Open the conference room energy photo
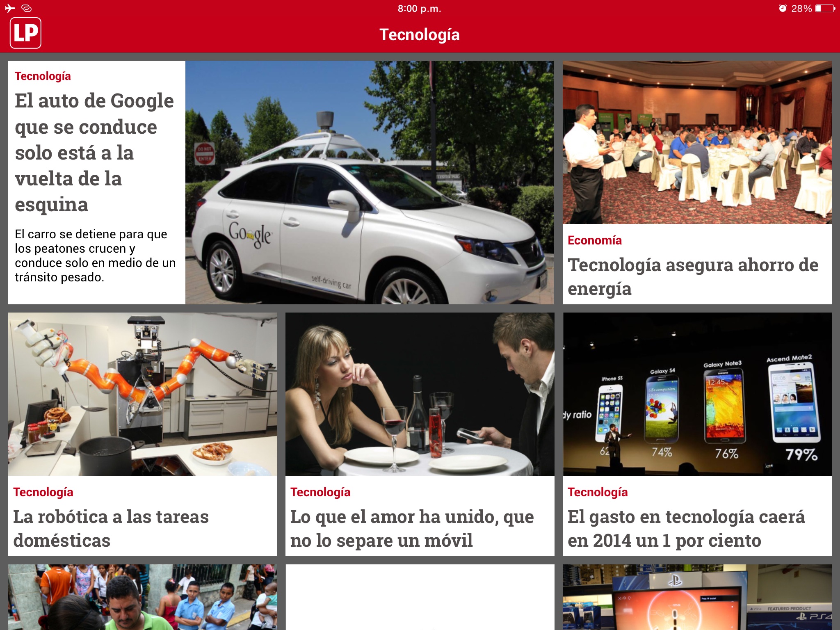840x630 pixels. [x=697, y=142]
